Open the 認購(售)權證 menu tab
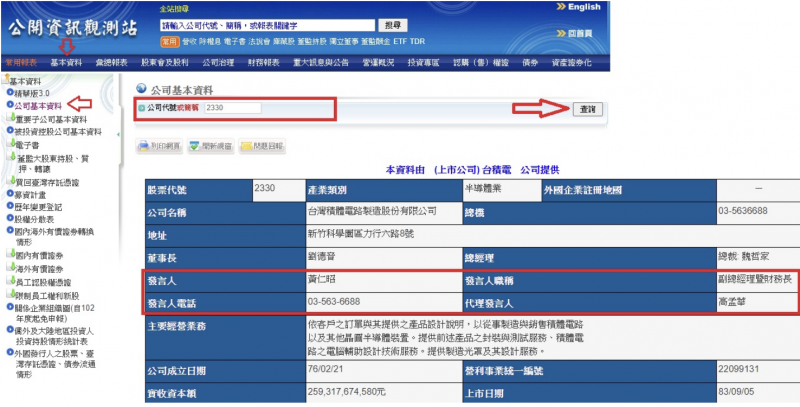The width and height of the screenshot is (800, 407). pyautogui.click(x=481, y=63)
